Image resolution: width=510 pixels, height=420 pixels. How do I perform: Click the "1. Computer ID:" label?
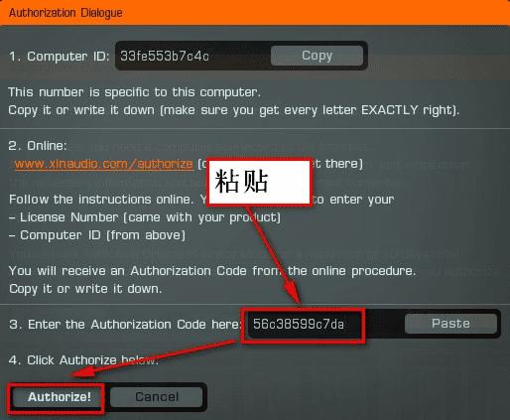click(x=59, y=57)
